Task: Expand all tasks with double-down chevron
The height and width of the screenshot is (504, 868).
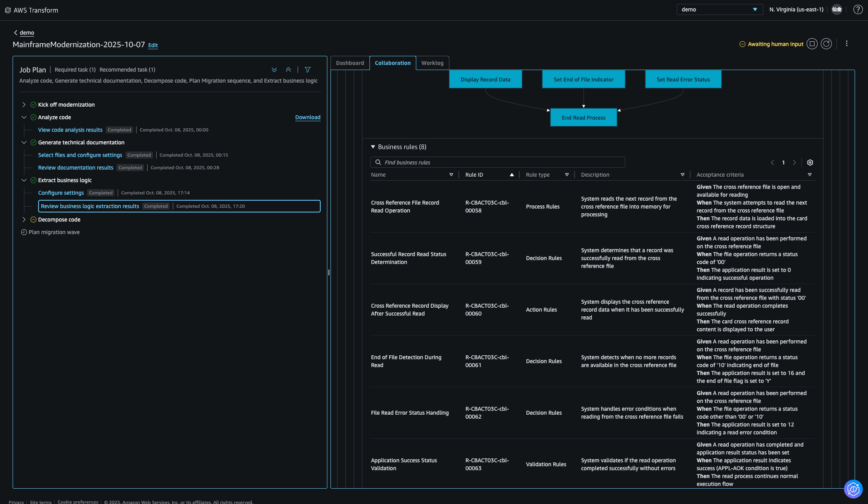Action: coord(274,70)
